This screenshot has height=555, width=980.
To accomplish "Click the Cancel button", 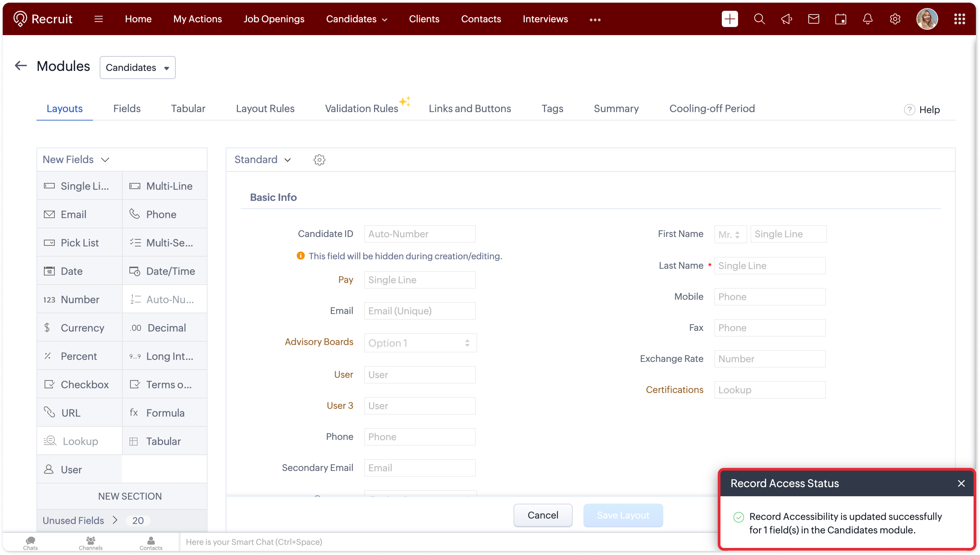I will pos(542,515).
